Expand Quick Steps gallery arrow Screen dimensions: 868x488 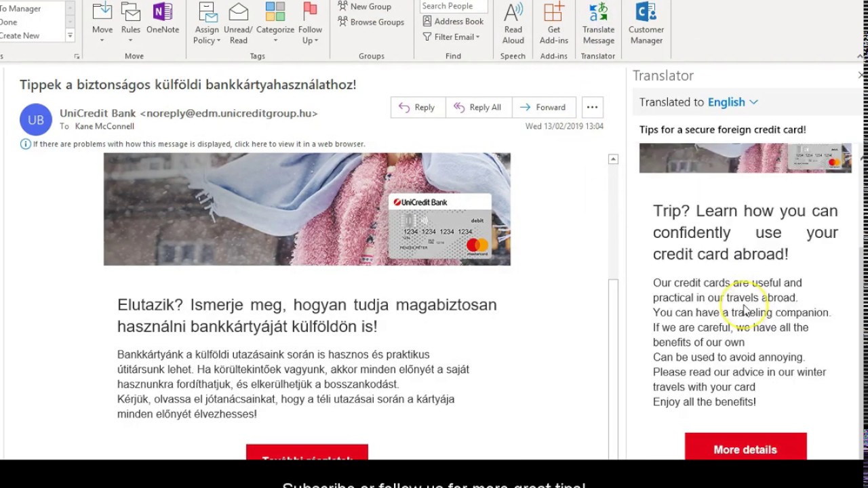pyautogui.click(x=70, y=35)
